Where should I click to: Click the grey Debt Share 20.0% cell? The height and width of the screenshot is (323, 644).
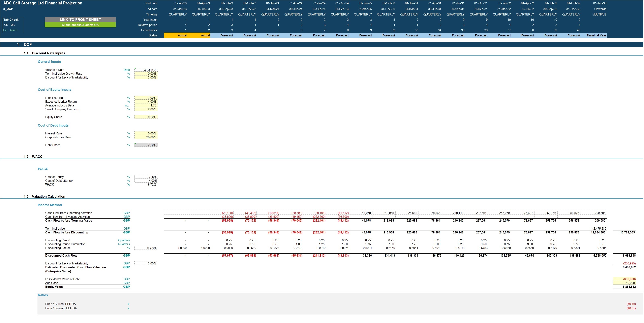click(146, 144)
